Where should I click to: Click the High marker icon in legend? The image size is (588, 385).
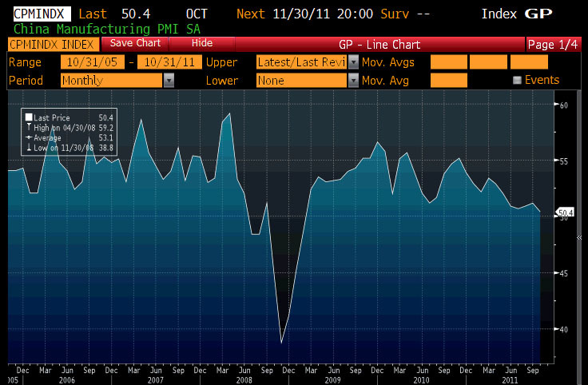click(28, 126)
